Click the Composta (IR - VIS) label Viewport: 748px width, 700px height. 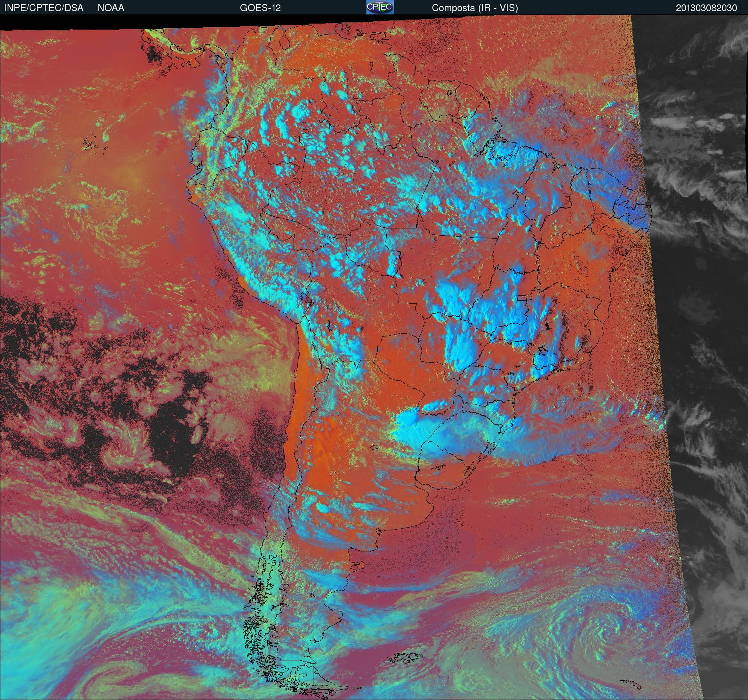(x=475, y=8)
